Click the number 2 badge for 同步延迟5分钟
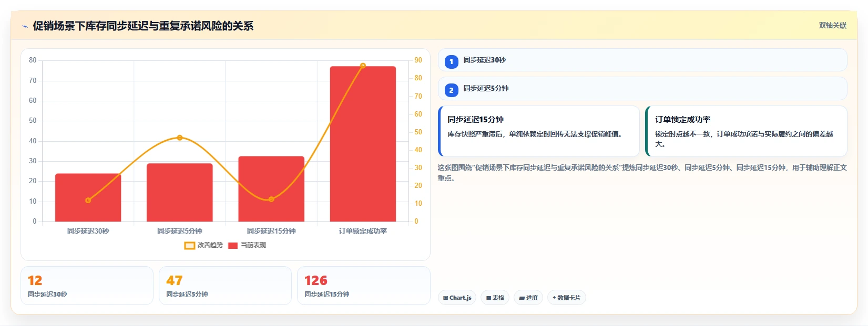This screenshot has width=868, height=326. [x=451, y=90]
